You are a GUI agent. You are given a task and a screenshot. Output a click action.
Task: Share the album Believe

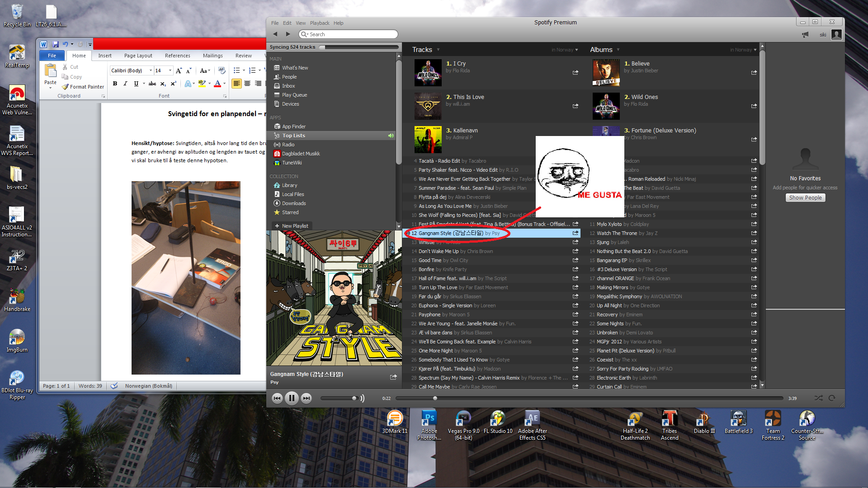tap(754, 72)
